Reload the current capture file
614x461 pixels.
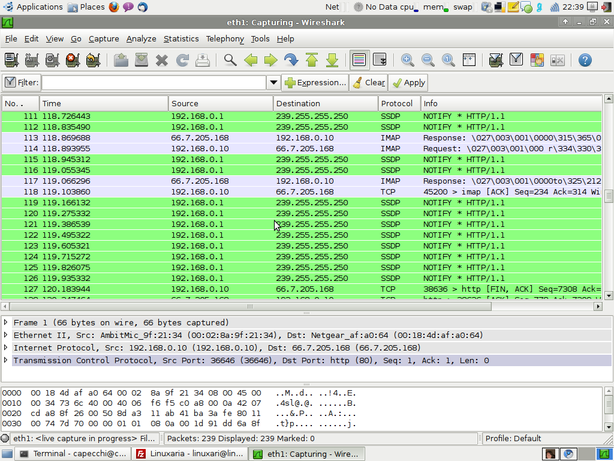(182, 60)
